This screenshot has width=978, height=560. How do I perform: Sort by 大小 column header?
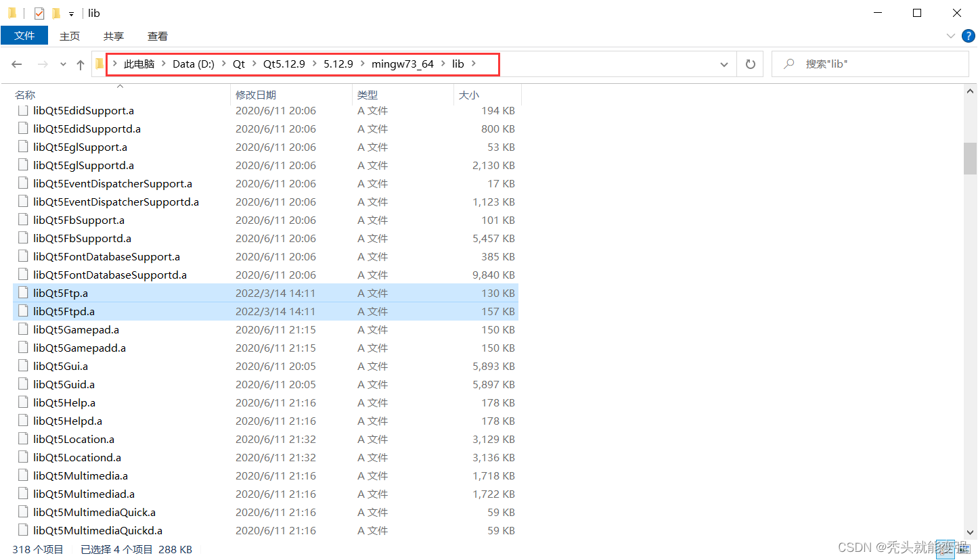(x=487, y=95)
